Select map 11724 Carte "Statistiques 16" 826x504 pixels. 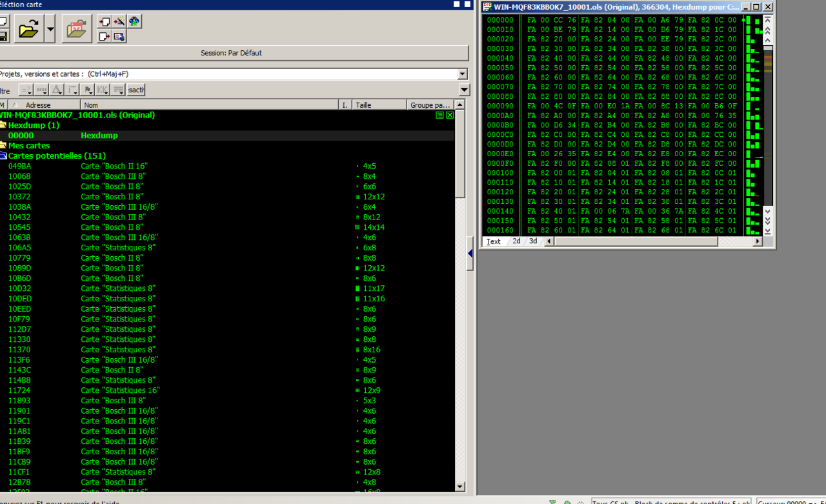[227, 390]
